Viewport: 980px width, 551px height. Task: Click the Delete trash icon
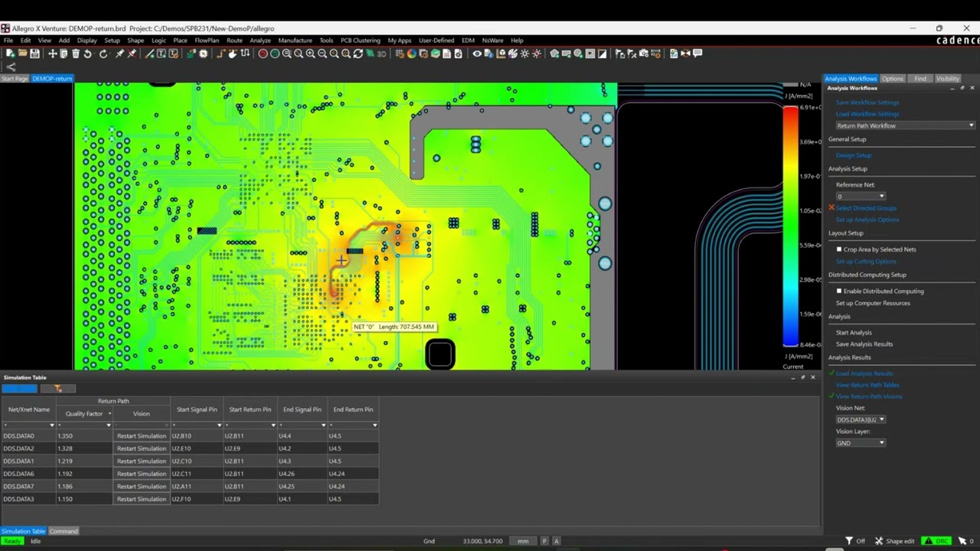75,54
